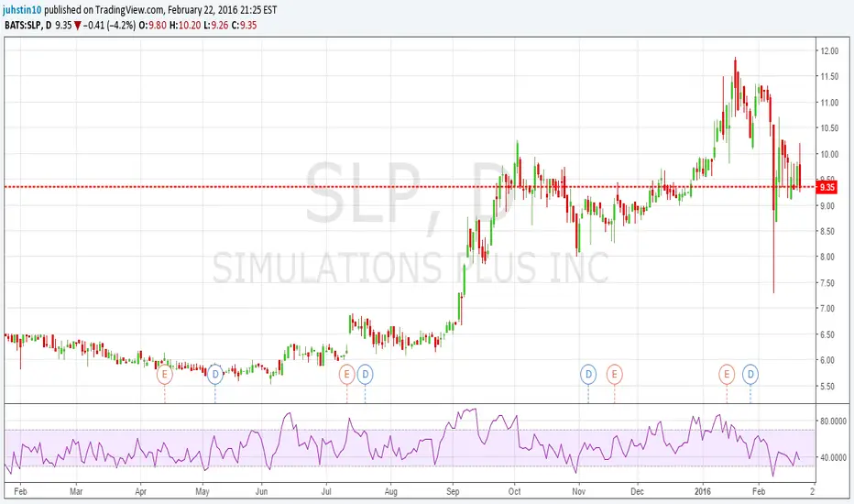The height and width of the screenshot is (504, 854).
Task: Click the Oct label on time axis
Action: click(x=514, y=491)
